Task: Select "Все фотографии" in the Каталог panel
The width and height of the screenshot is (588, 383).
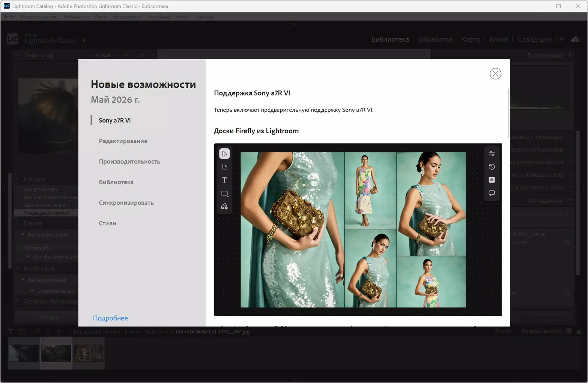Action: (x=41, y=189)
